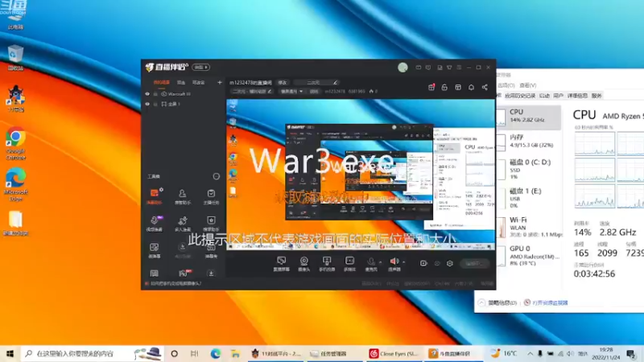The image size is (644, 362).
Task: Add a screen capture source from bottom bar
Action: click(281, 264)
